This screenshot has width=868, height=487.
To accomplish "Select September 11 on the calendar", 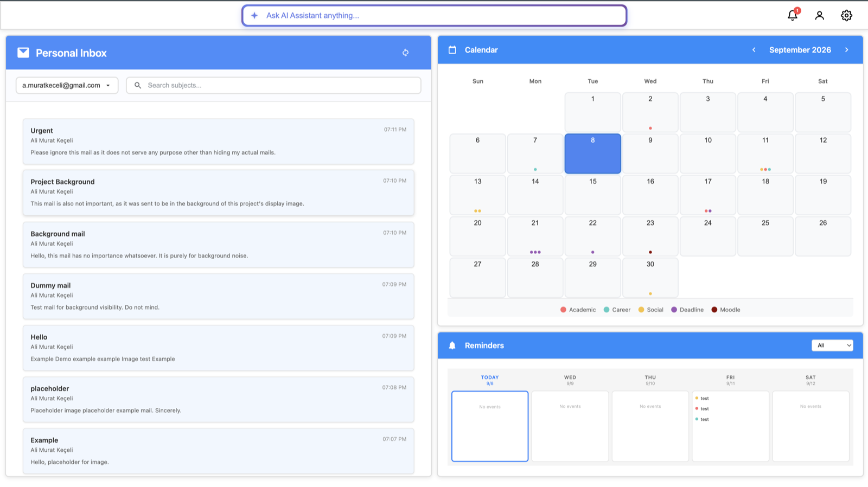I will [765, 153].
